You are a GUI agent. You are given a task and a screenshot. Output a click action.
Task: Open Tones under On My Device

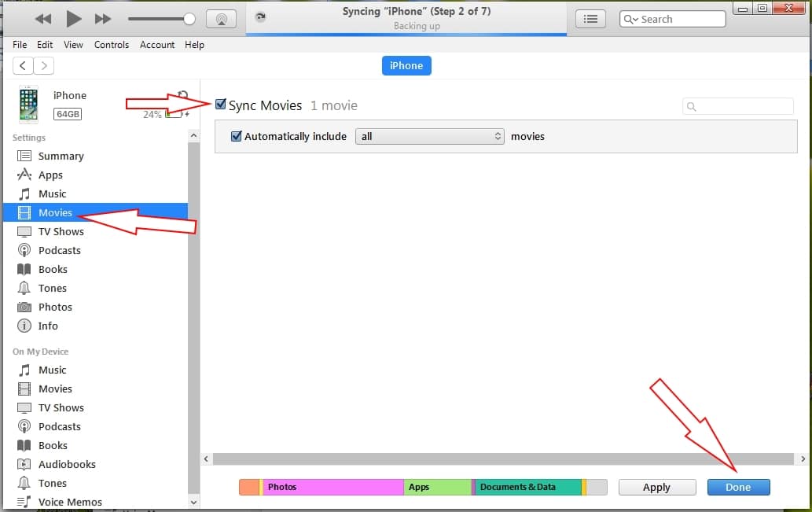point(96,483)
